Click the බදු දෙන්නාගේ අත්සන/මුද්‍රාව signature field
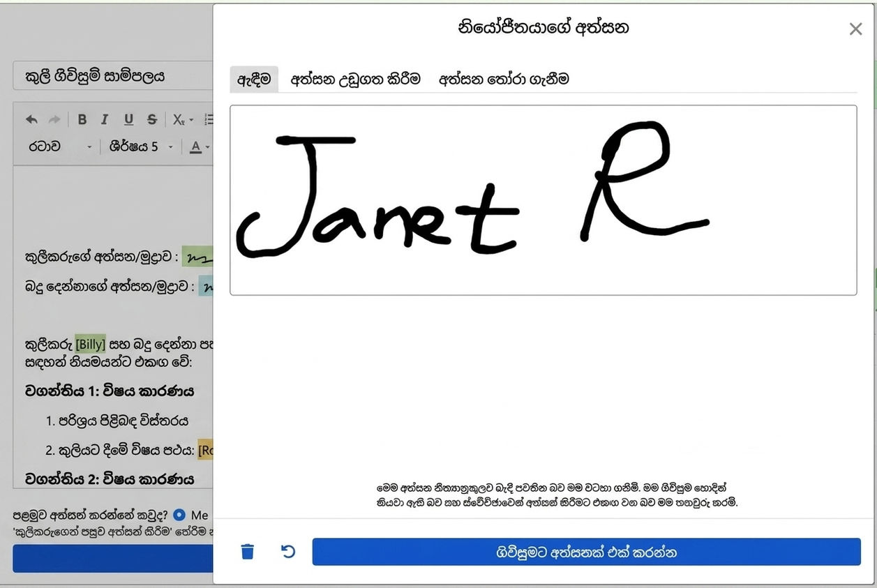 click(206, 286)
